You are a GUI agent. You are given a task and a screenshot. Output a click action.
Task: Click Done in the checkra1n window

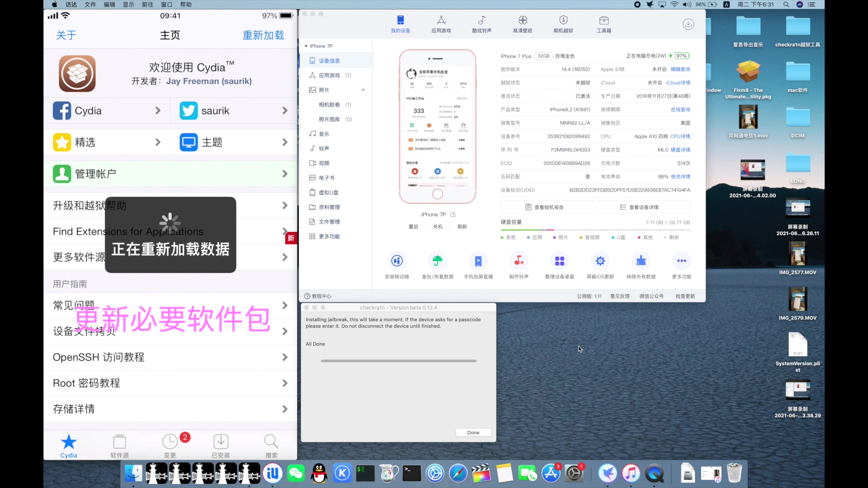pyautogui.click(x=473, y=433)
